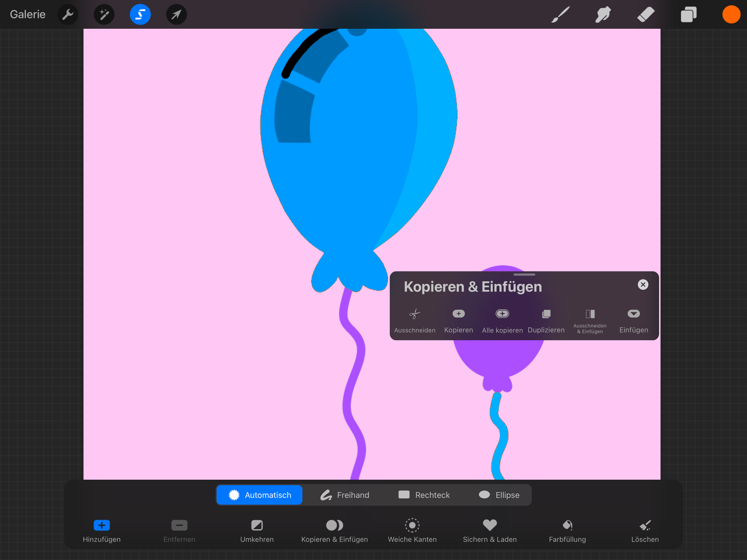This screenshot has height=560, width=747.
Task: Select the Smudge tool
Action: 603,14
